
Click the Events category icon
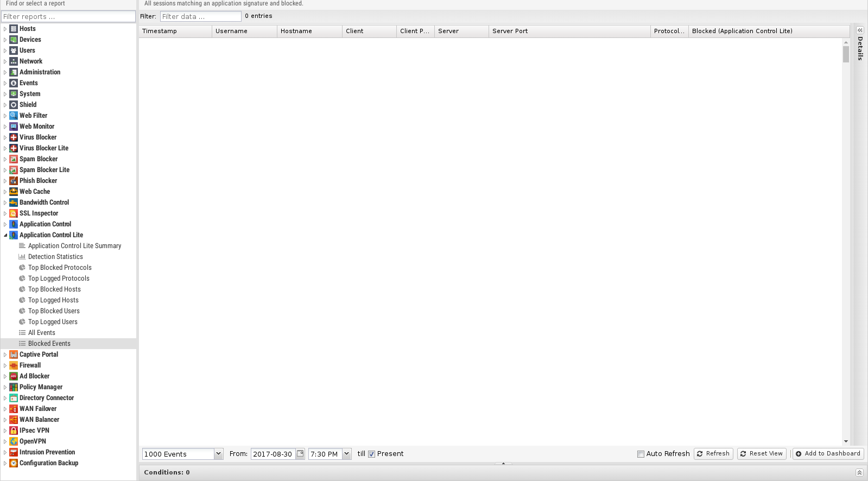14,83
